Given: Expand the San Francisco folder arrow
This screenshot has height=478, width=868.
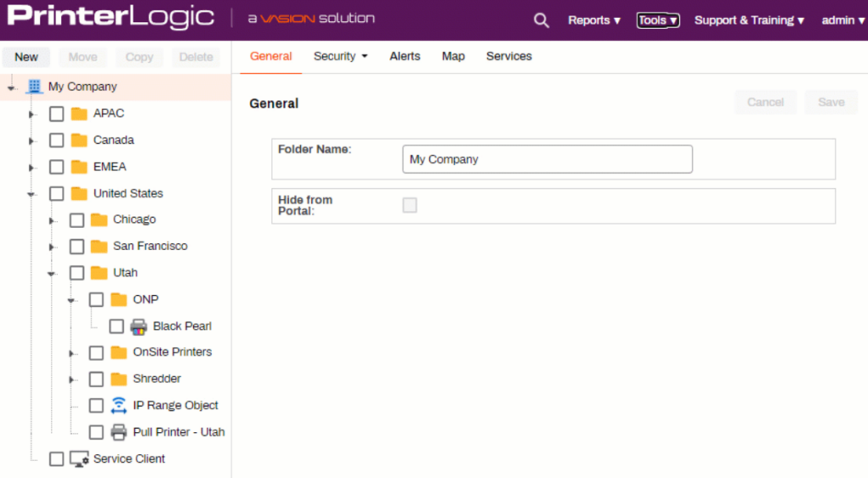Looking at the screenshot, I should 52,247.
